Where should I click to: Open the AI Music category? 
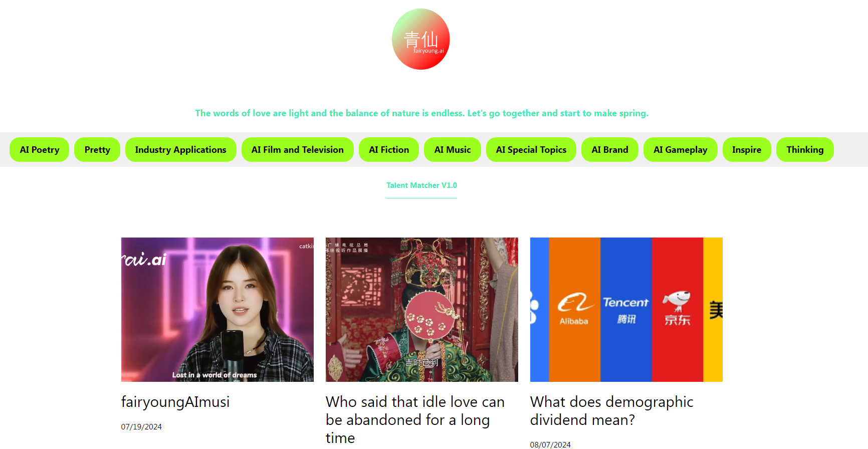click(x=453, y=150)
